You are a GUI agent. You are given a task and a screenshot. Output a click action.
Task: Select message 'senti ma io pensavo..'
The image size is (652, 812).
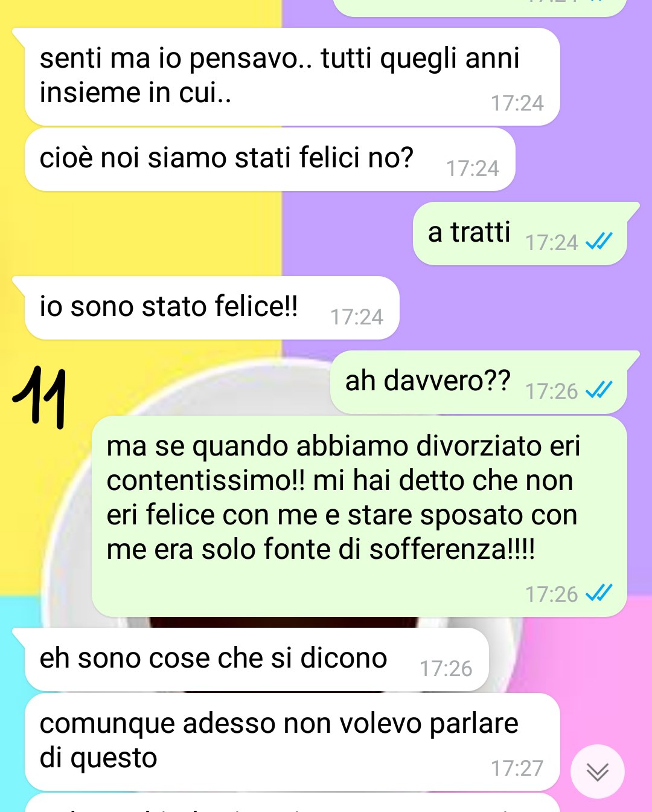[292, 77]
